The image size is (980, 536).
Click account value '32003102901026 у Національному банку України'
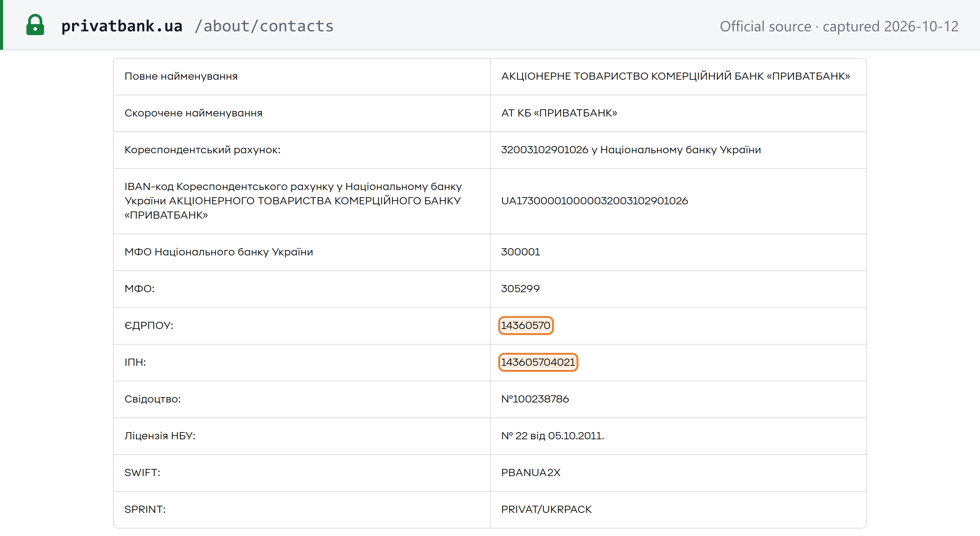pyautogui.click(x=631, y=150)
